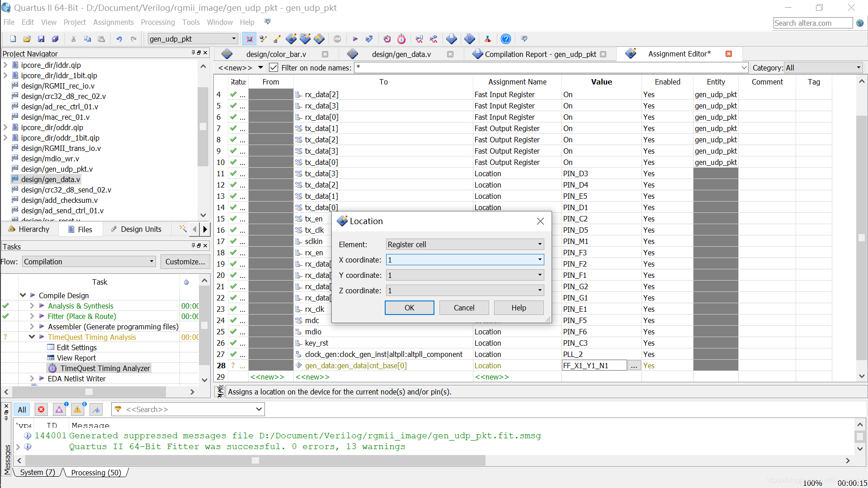The height and width of the screenshot is (488, 868).
Task: Click Cancel button in Location dialog
Action: 464,307
